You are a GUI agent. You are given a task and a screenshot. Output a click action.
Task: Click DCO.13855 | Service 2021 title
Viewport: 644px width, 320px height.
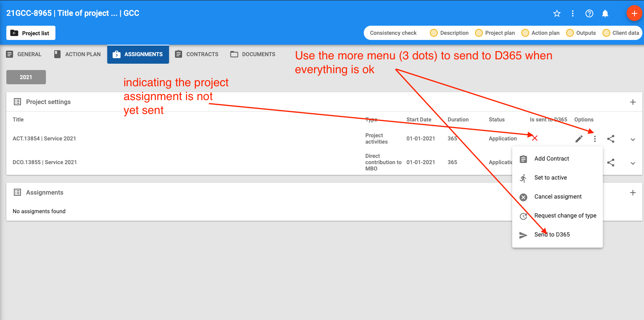click(x=45, y=162)
